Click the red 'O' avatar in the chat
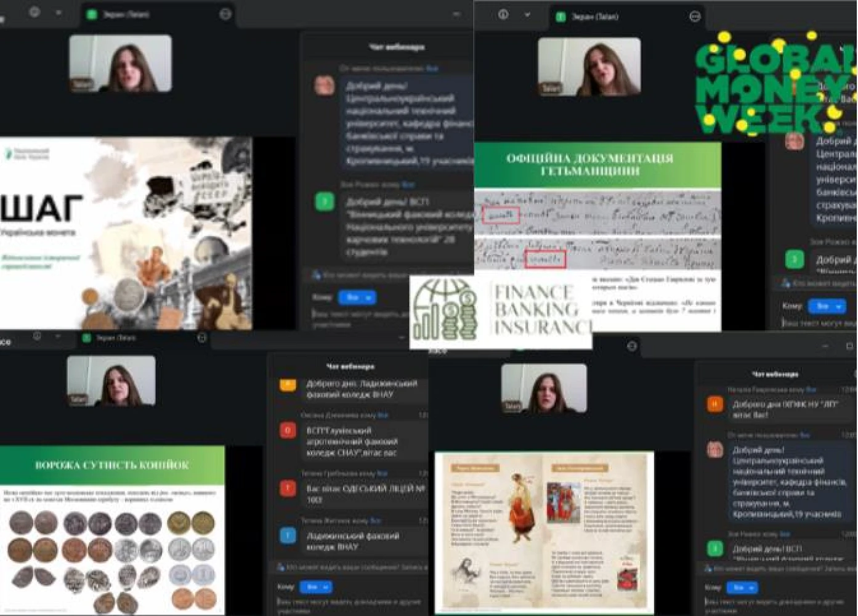The height and width of the screenshot is (616, 858). click(288, 431)
